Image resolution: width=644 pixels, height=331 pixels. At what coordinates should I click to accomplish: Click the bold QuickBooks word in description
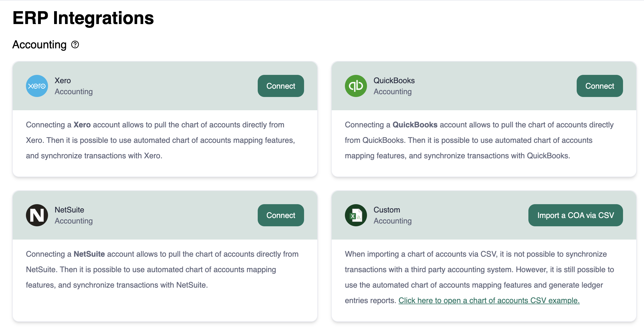click(415, 125)
